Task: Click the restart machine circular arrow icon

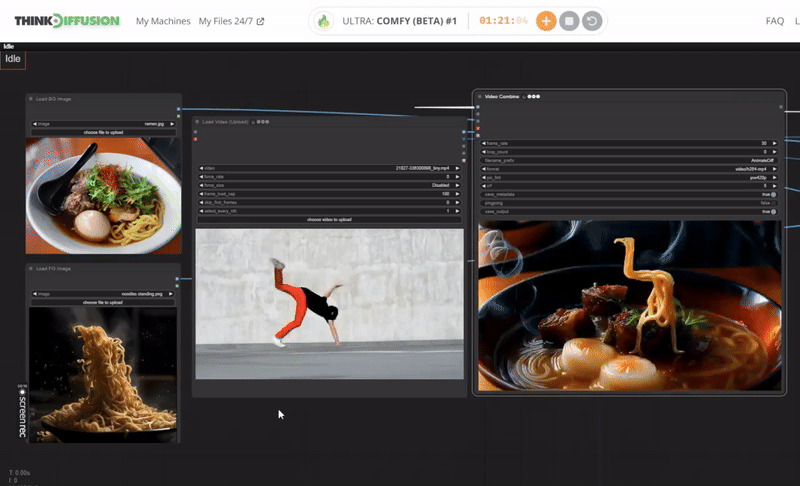Action: 591,21
